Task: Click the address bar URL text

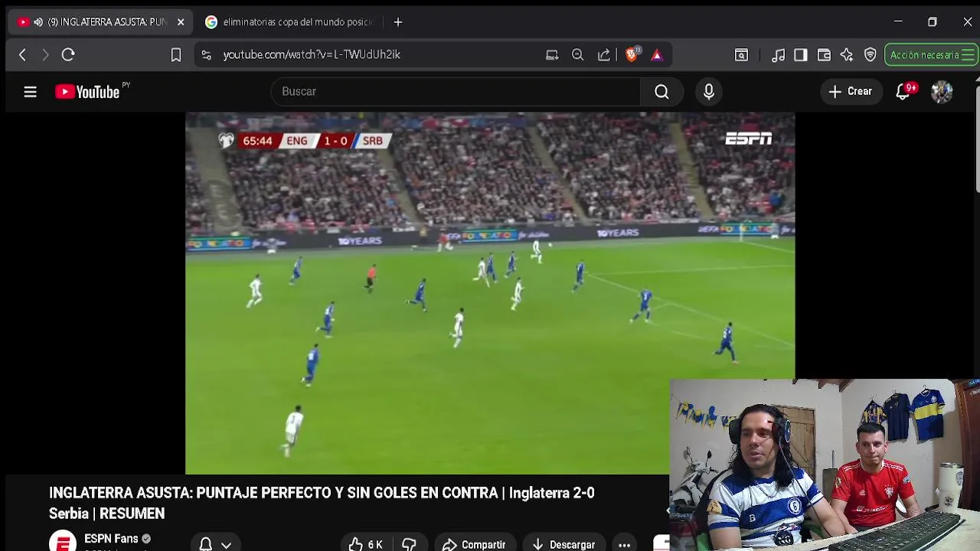Action: click(x=312, y=54)
